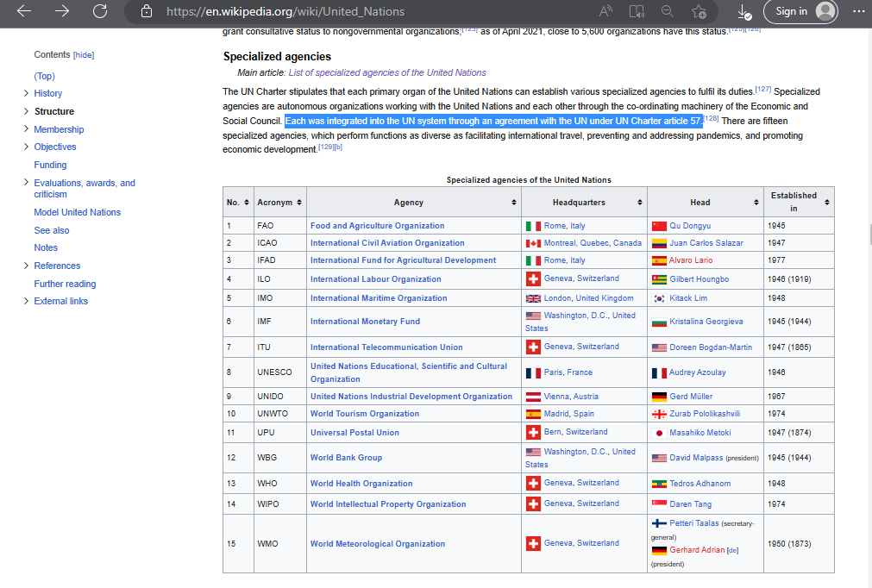Click Swiss flag in WHO row
872x588 pixels.
[533, 483]
